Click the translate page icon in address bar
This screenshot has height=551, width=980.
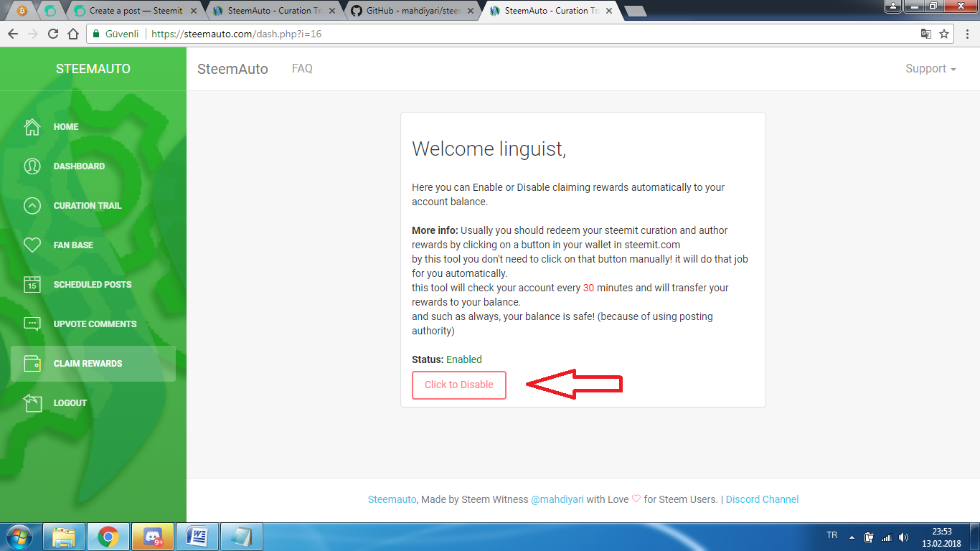[x=926, y=34]
